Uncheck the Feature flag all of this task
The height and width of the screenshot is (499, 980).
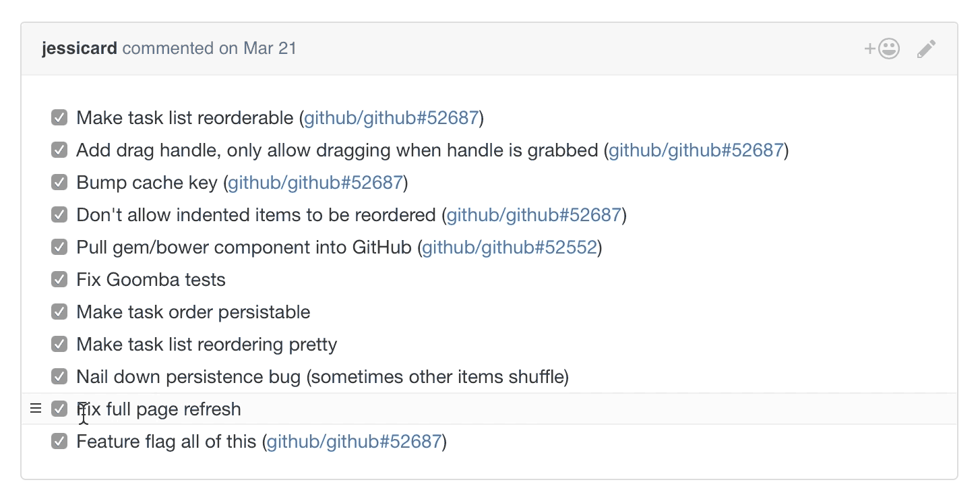[x=59, y=441]
